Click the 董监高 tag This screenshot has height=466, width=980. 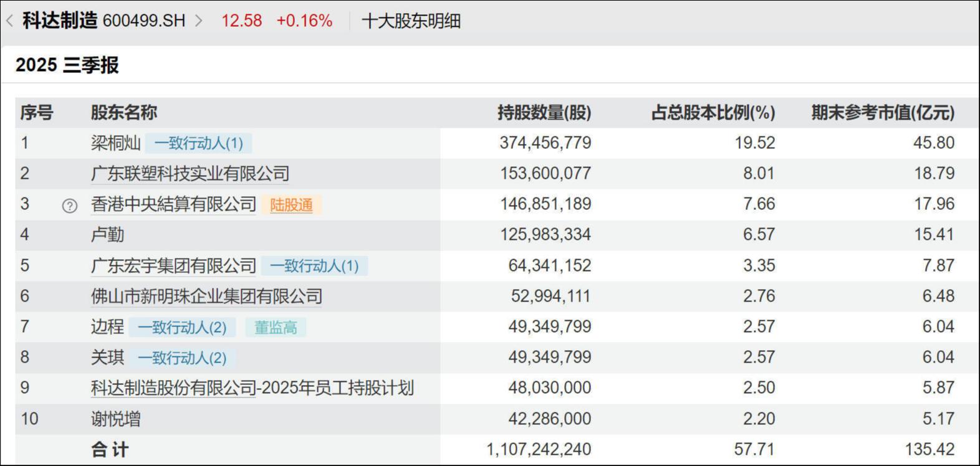click(x=276, y=327)
